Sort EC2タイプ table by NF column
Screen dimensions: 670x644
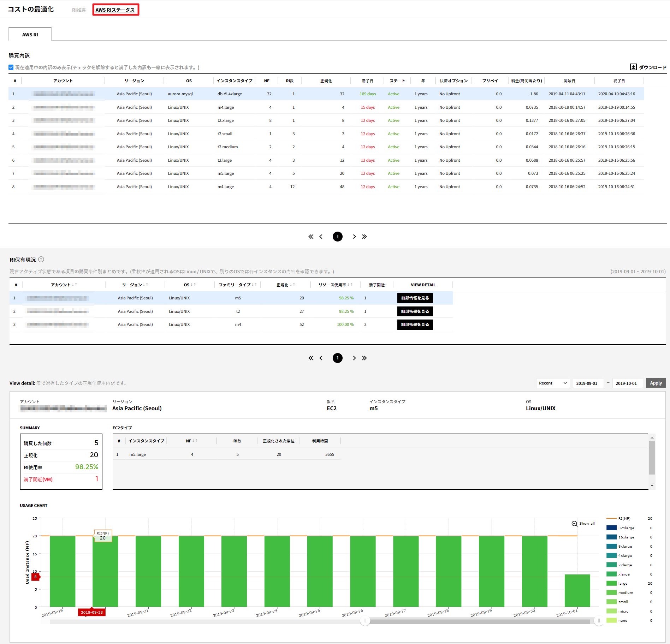[195, 441]
